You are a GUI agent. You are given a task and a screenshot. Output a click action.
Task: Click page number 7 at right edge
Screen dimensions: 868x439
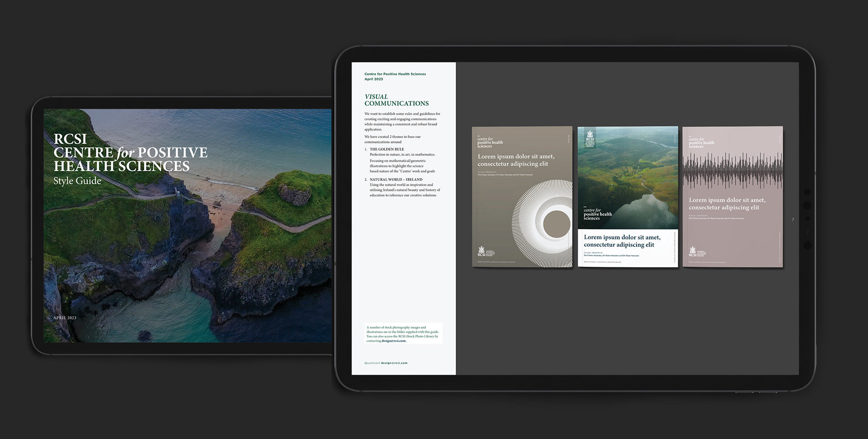tap(793, 220)
